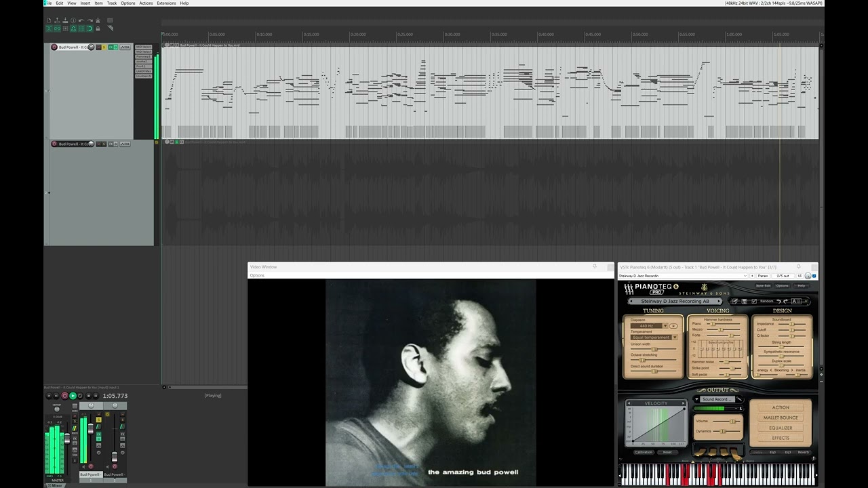Click the Unison width slider
This screenshot has width=868, height=488.
coord(654,349)
